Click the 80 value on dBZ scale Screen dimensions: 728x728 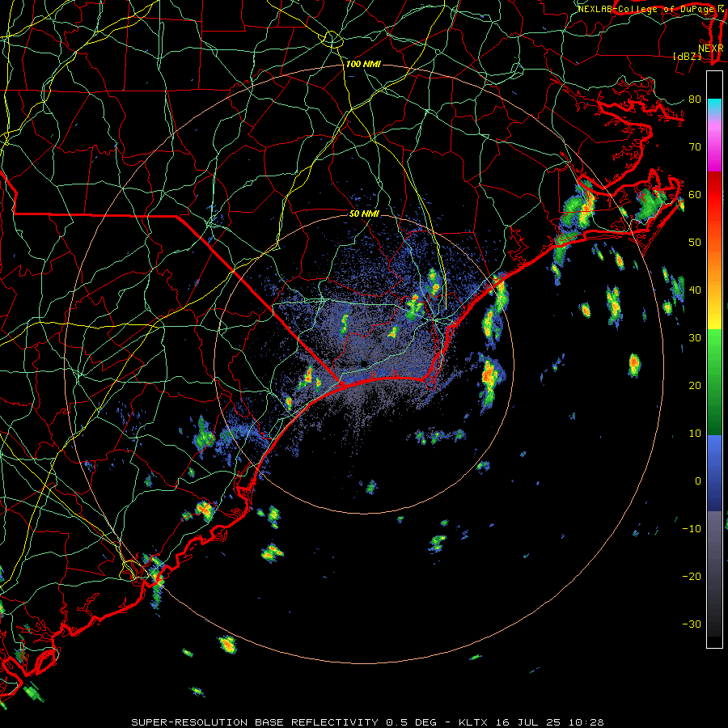695,99
